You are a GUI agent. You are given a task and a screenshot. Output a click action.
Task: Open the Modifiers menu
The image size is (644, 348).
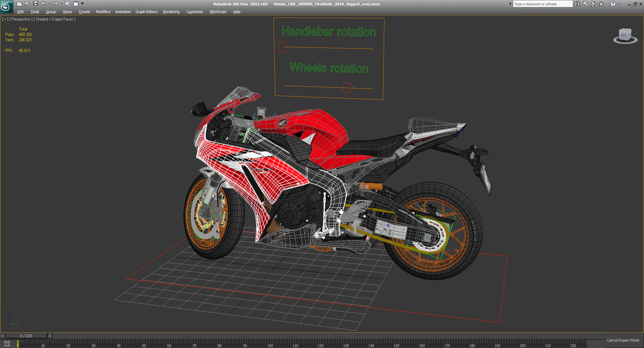point(103,12)
